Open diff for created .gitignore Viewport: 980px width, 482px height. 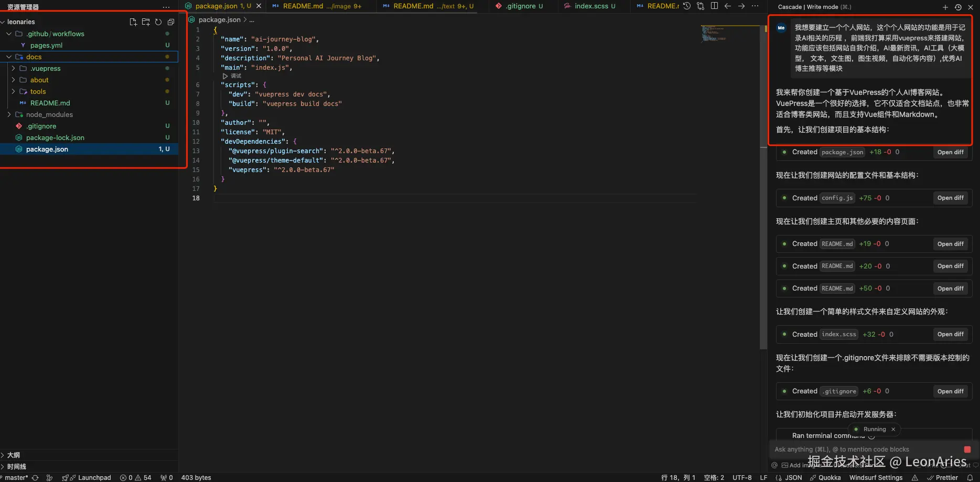951,391
